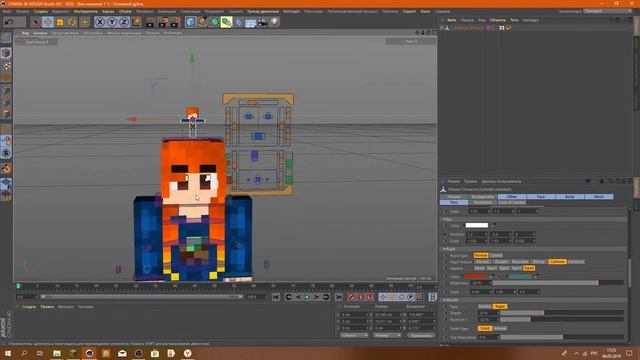
Task: Select the live selection arrow tool
Action: click(x=36, y=22)
